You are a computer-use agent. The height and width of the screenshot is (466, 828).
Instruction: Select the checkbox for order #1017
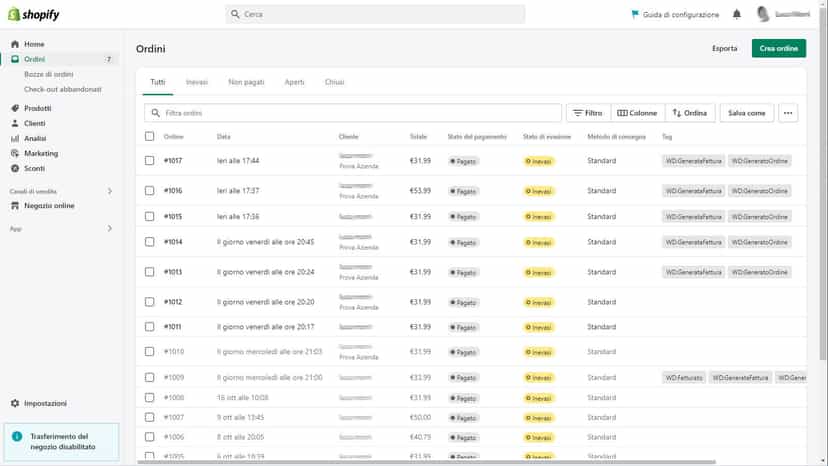coord(149,160)
